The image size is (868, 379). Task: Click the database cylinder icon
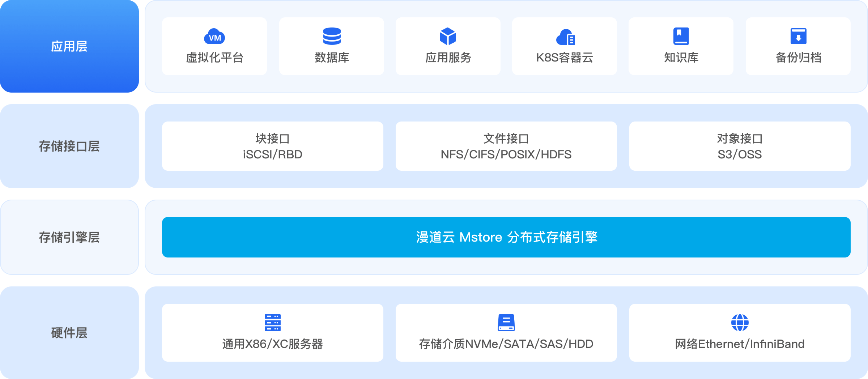coord(332,36)
